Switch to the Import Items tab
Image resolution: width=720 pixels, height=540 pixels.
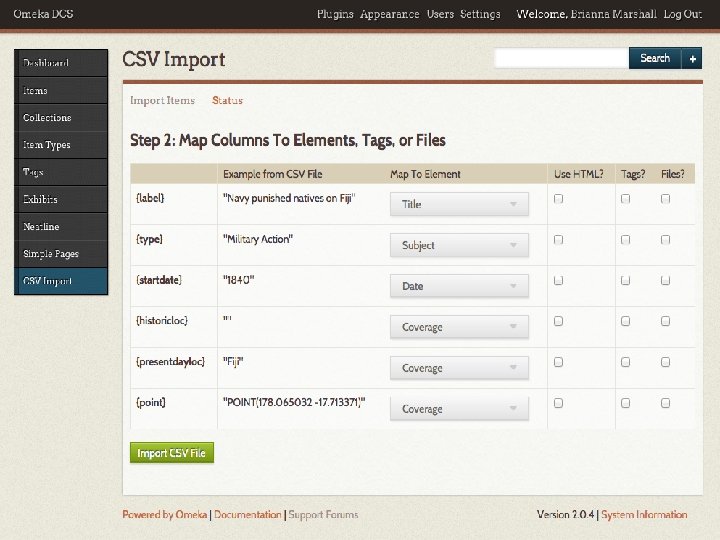[x=163, y=100]
